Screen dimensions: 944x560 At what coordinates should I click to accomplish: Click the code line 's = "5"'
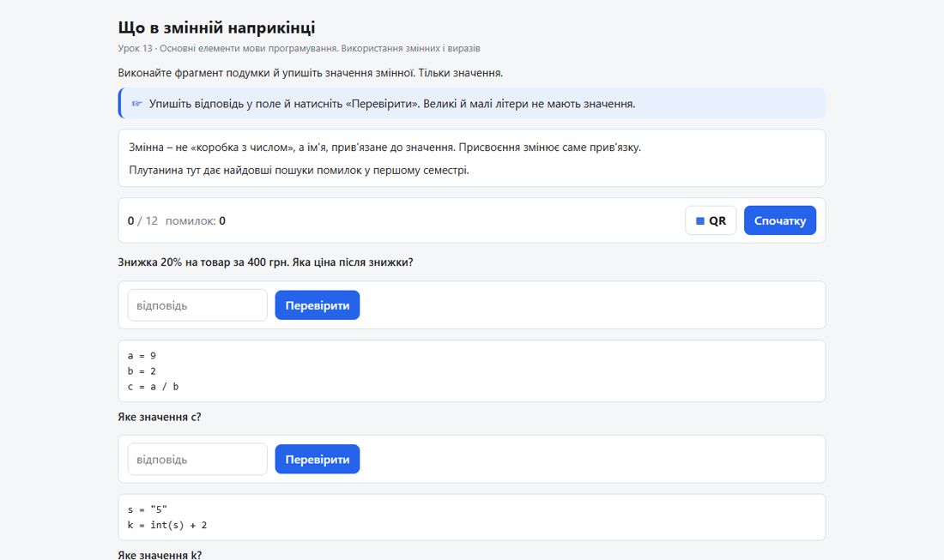(147, 509)
